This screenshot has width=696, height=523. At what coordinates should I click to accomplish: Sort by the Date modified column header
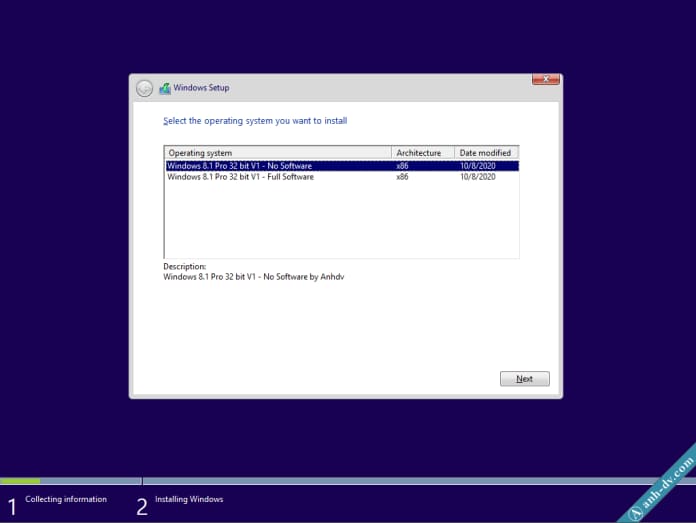coord(486,153)
